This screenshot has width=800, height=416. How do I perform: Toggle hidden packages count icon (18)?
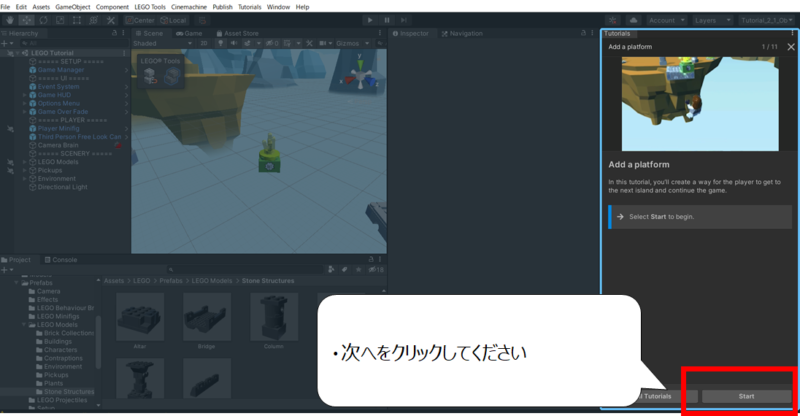(x=376, y=270)
